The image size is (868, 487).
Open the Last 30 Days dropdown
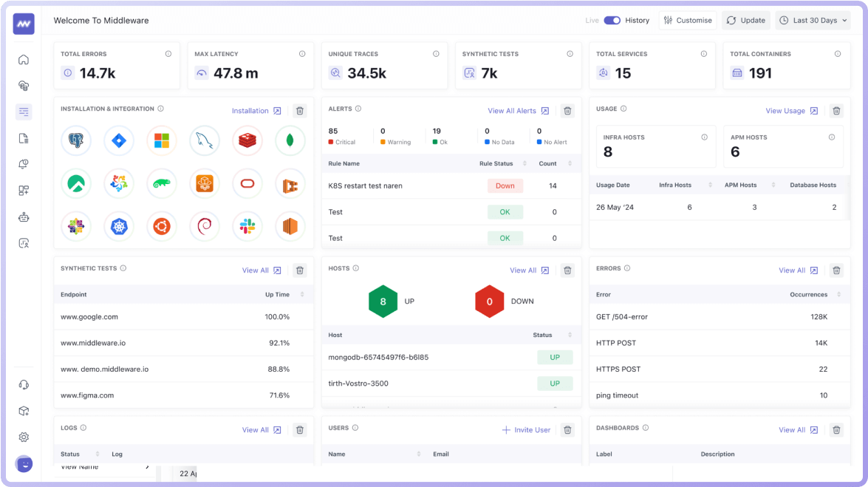813,21
